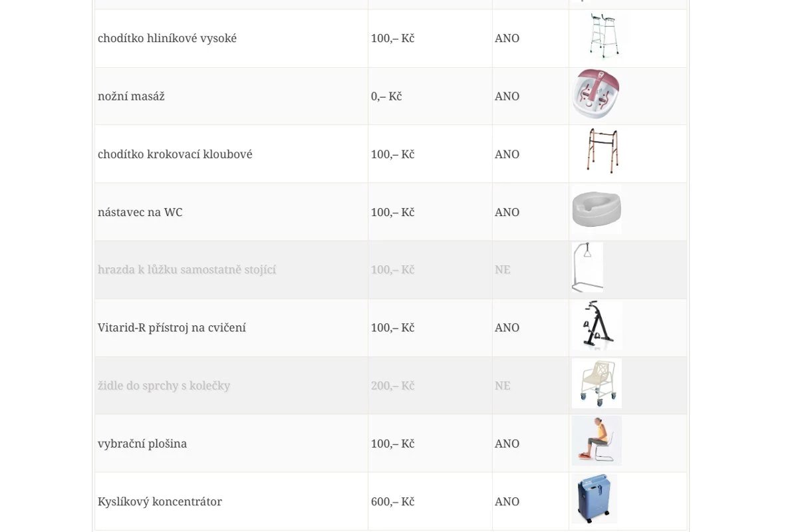Screen dimensions: 798x532
Task: Click the wheeled shower chair picture
Action: point(597,383)
